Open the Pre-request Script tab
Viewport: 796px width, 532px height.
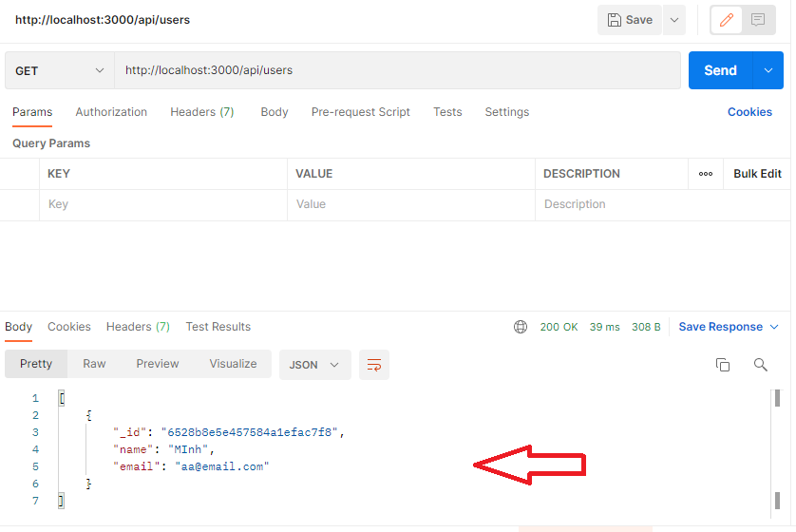click(360, 112)
